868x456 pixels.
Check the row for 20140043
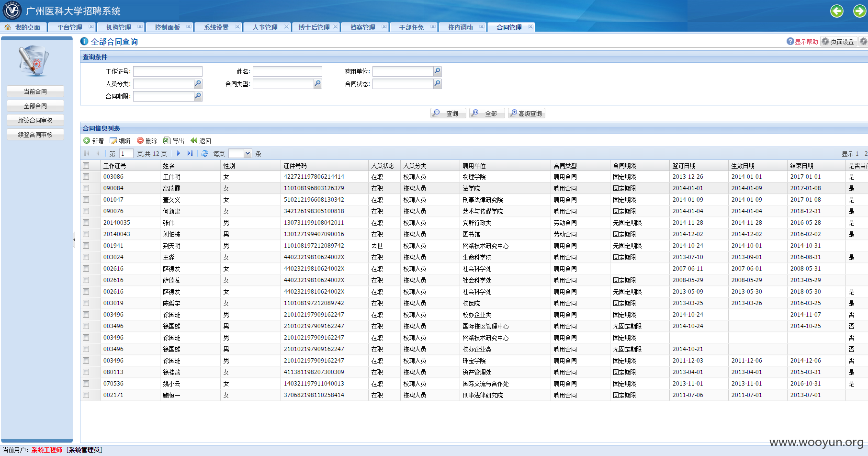pos(86,234)
